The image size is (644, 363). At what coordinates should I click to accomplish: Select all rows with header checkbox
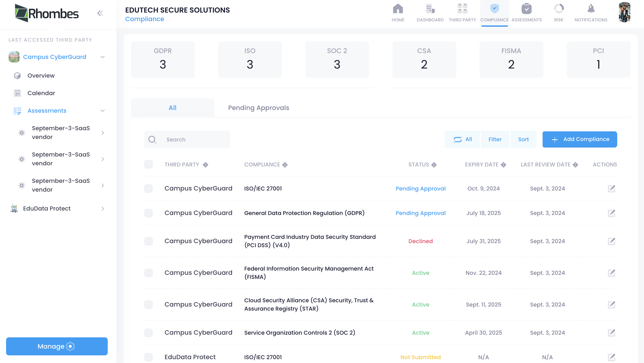(148, 164)
